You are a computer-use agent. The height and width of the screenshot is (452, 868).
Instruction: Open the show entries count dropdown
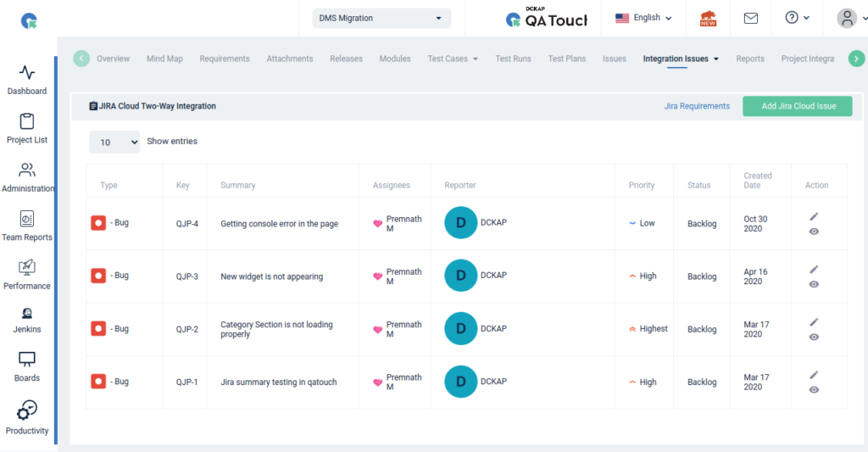coord(114,142)
